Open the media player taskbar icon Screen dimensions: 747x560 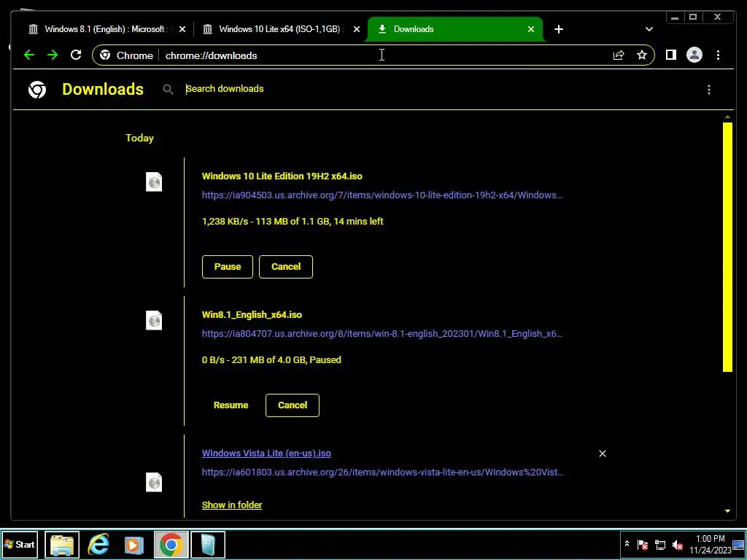pyautogui.click(x=134, y=544)
